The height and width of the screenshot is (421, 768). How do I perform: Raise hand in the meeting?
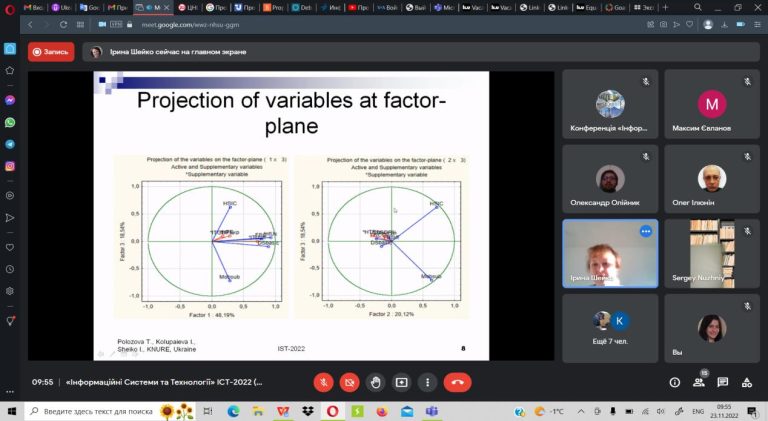coord(376,382)
